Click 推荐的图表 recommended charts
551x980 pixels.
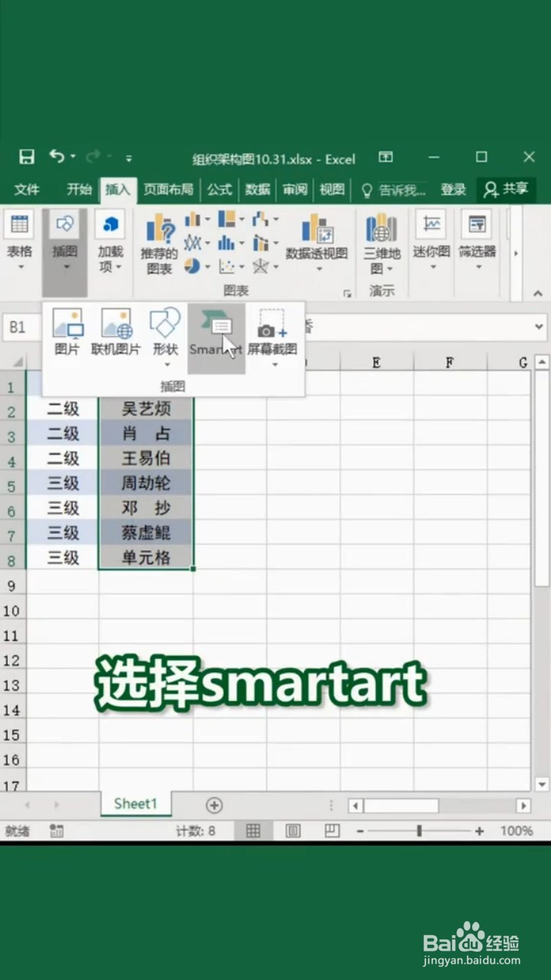159,245
